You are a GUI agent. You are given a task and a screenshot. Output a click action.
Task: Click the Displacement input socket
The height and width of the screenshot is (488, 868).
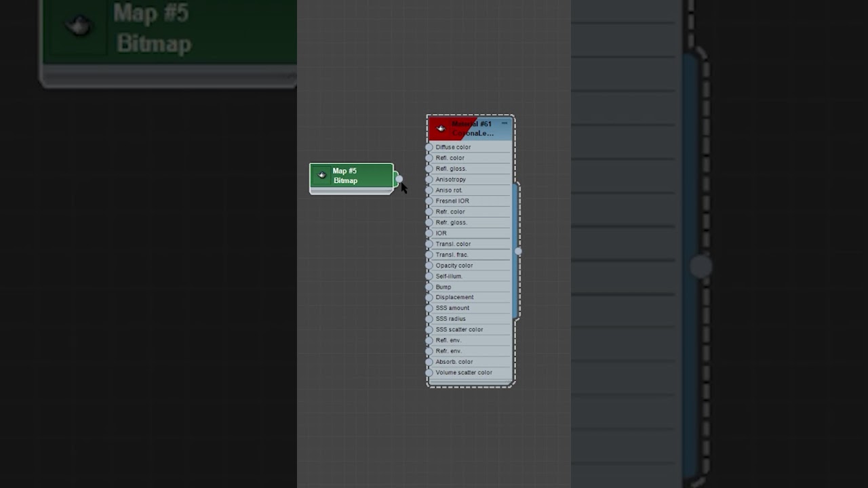pyautogui.click(x=429, y=298)
